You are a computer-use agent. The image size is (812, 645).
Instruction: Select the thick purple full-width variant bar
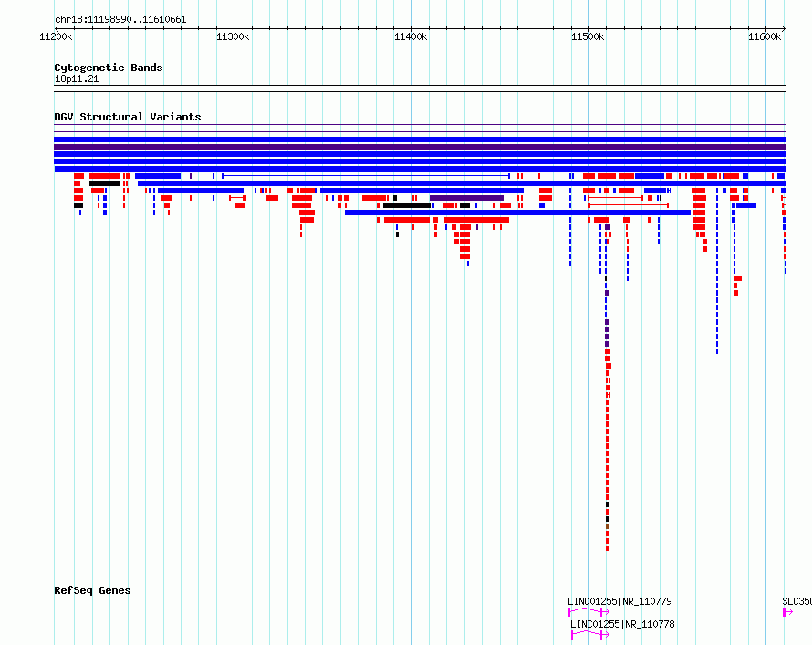point(420,147)
